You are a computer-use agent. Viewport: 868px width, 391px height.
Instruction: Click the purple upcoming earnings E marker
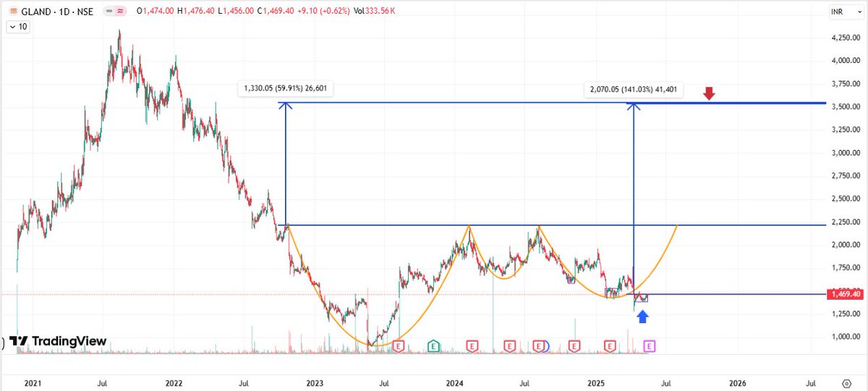[x=649, y=346]
